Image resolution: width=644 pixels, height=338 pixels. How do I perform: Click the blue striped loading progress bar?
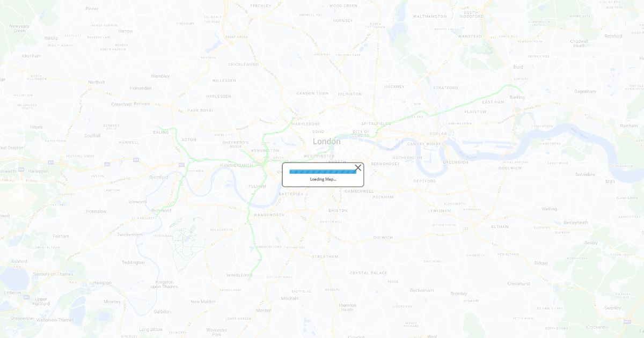coord(323,172)
